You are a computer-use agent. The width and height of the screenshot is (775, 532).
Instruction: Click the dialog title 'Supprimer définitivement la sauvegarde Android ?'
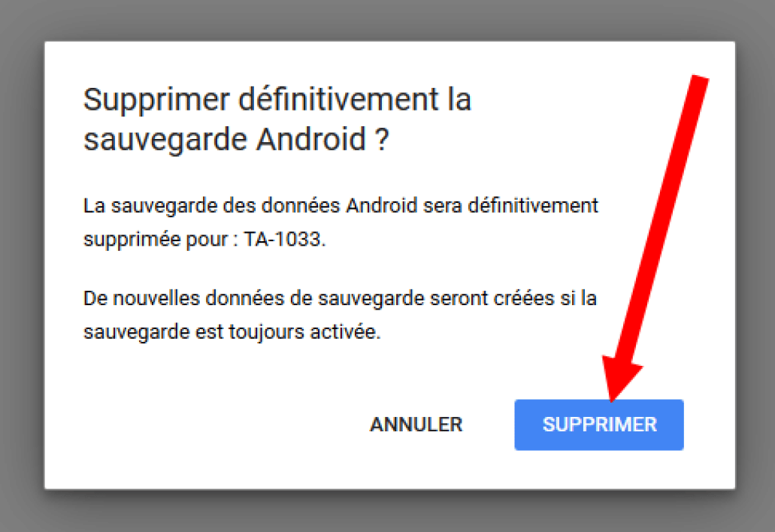(x=277, y=120)
